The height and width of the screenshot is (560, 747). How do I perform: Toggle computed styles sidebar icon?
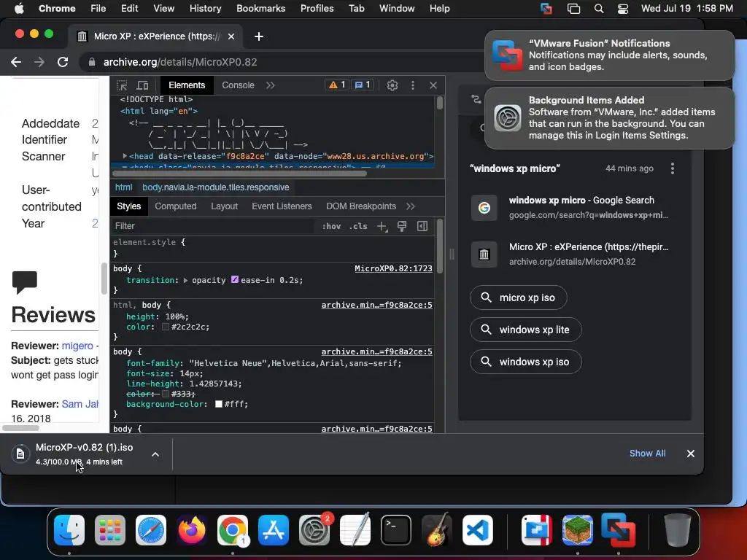[422, 226]
